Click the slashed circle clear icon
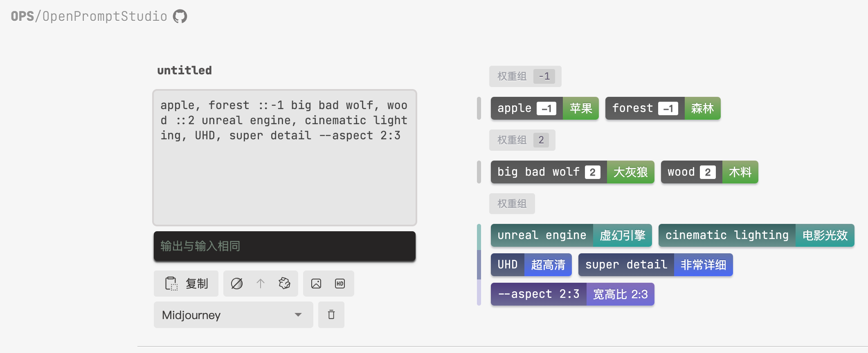This screenshot has height=353, width=868. (x=237, y=283)
